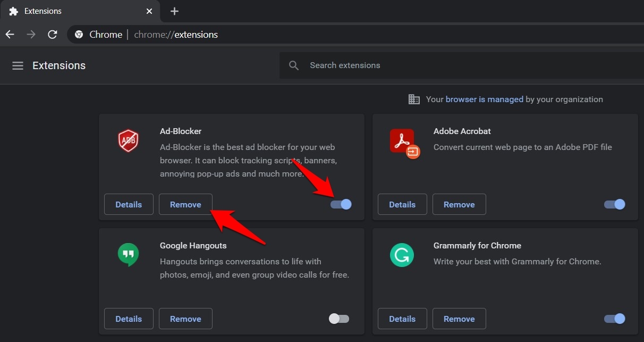Viewport: 644px width, 342px height.
Task: Close the Extensions tab
Action: 150,11
